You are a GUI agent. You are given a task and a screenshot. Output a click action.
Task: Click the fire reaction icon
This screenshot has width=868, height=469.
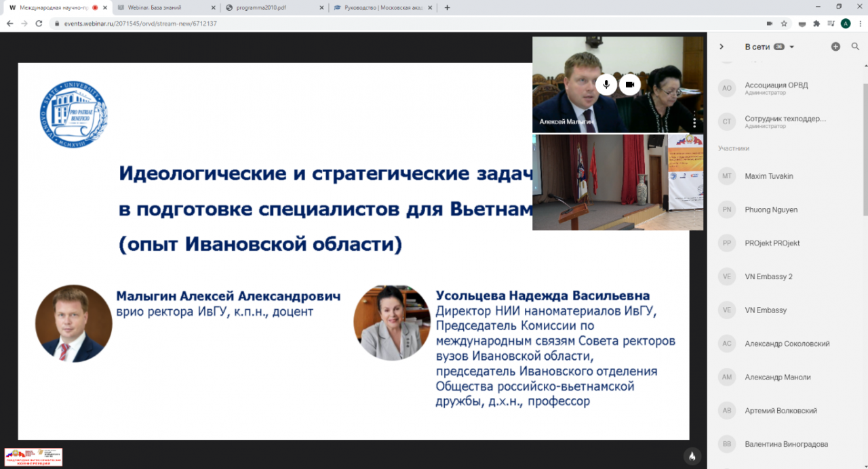[x=692, y=456]
